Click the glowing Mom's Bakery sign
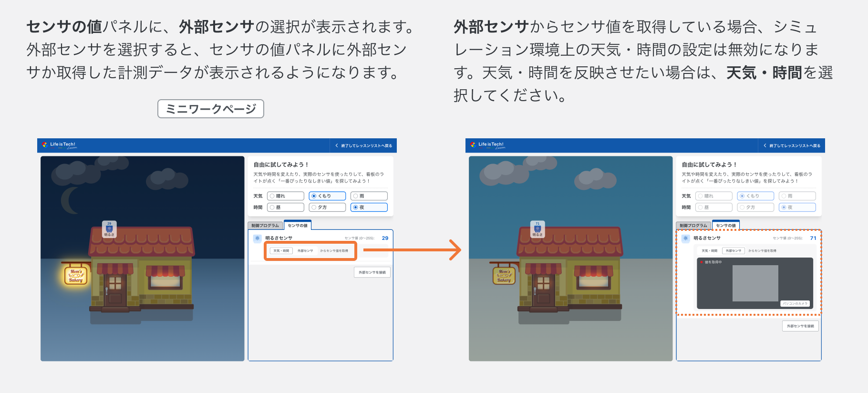Viewport: 868px width, 393px height. (76, 276)
